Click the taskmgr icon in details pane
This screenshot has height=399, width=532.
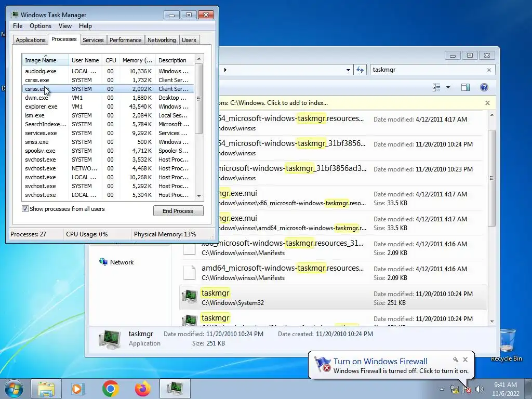pyautogui.click(x=109, y=339)
